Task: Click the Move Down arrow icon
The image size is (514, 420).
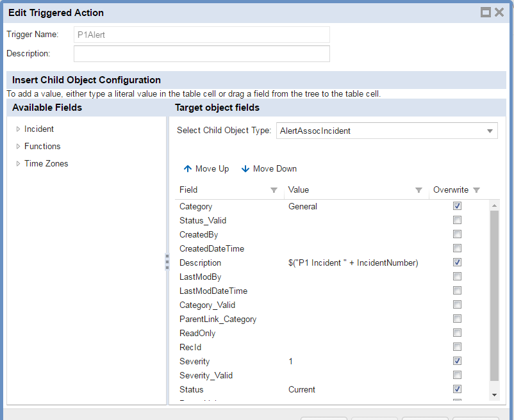Action: (x=245, y=168)
